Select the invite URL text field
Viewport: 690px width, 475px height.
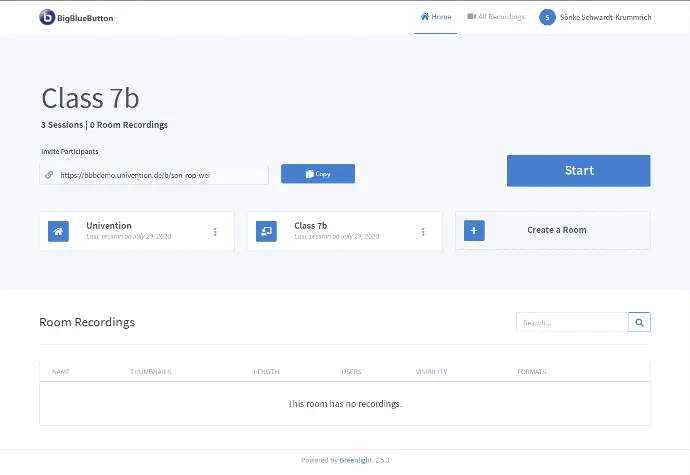(x=160, y=175)
